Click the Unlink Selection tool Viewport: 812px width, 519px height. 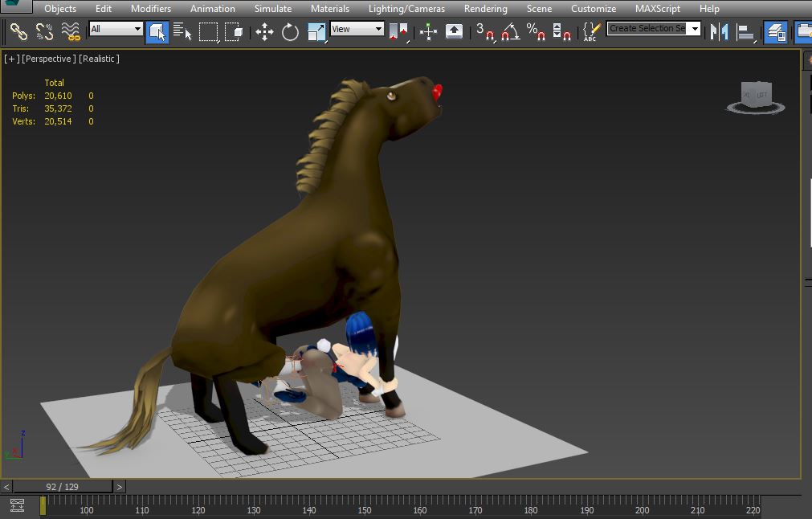[x=44, y=31]
